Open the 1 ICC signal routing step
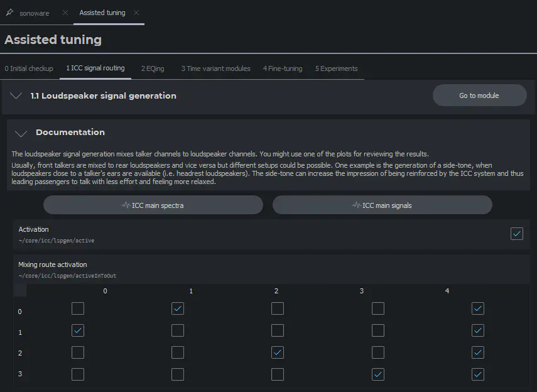Image resolution: width=537 pixels, height=392 pixels. [95, 68]
